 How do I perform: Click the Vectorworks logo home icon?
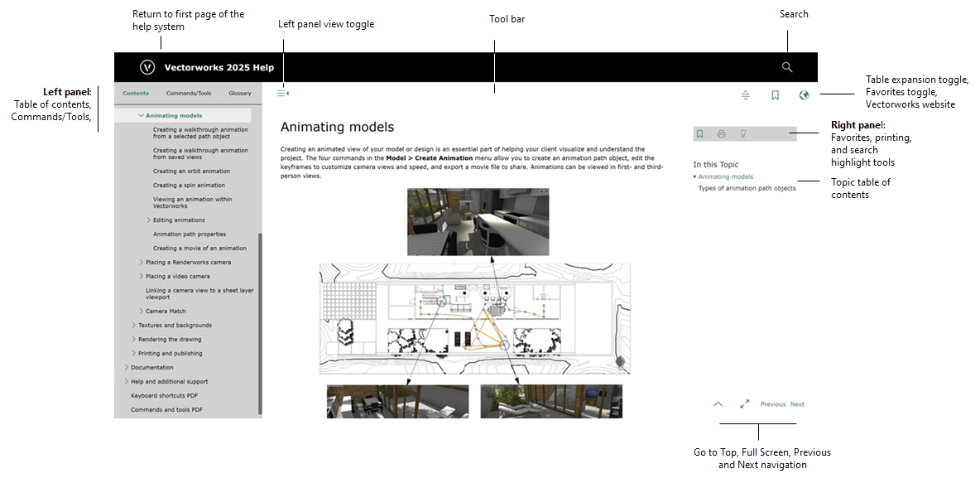(x=147, y=67)
